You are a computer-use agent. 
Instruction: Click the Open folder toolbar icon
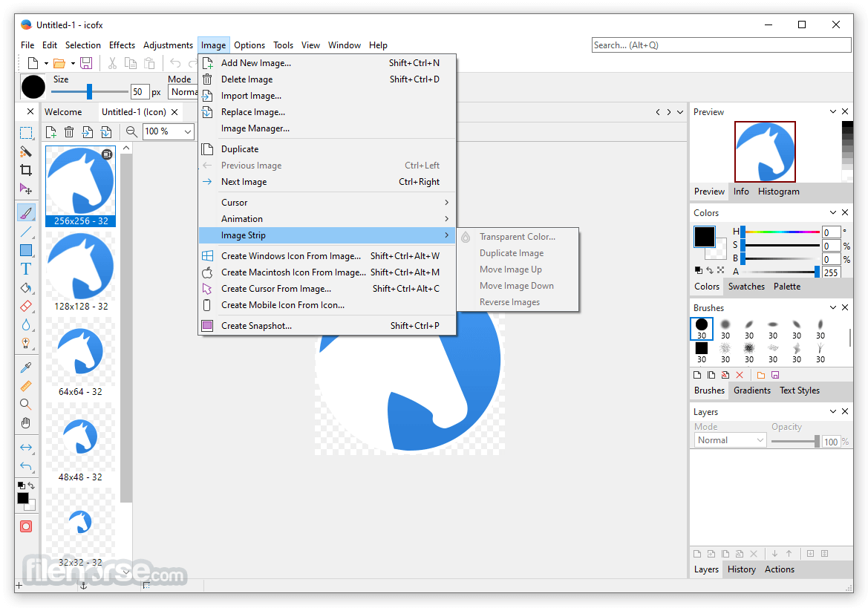click(59, 63)
